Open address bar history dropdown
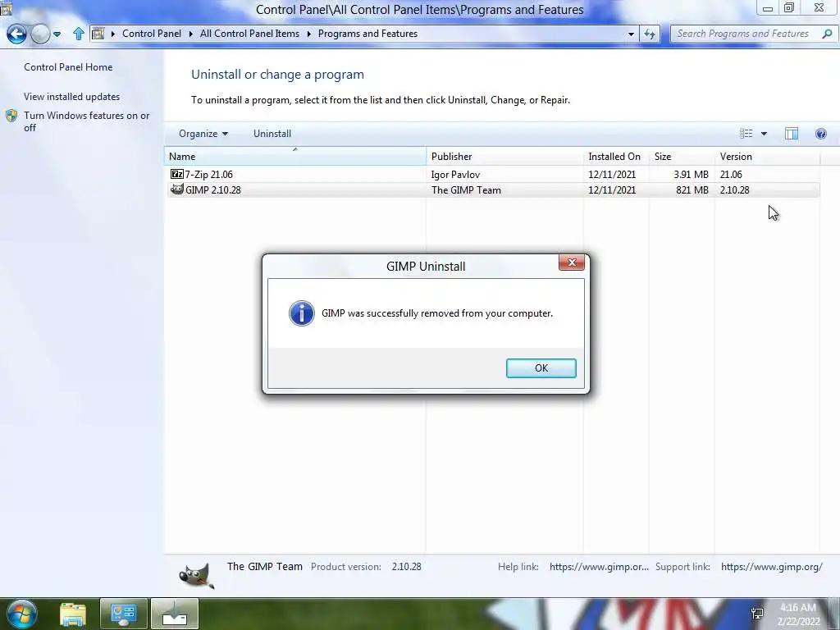Viewport: 840px width, 630px height. pyautogui.click(x=631, y=34)
